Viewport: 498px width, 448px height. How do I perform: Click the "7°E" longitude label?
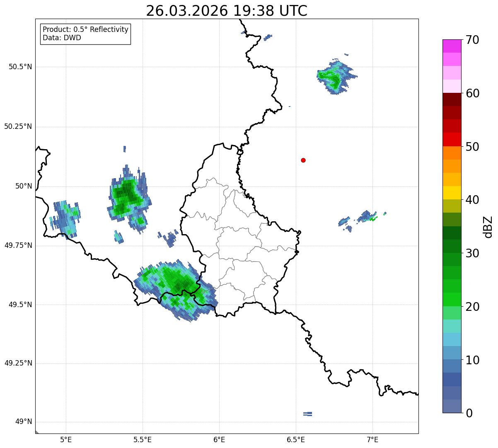372,440
